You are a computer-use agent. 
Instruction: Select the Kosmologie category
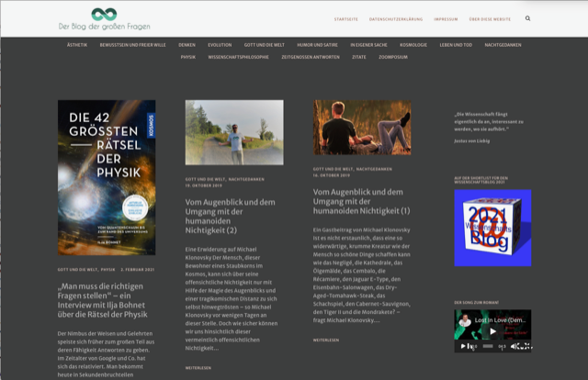pos(413,45)
